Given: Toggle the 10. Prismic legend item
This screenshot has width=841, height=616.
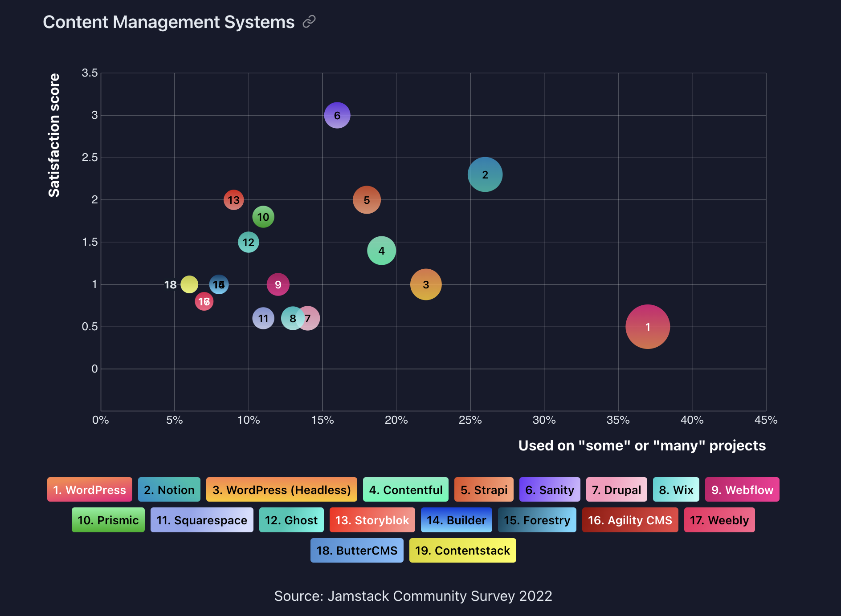Looking at the screenshot, I should tap(108, 520).
